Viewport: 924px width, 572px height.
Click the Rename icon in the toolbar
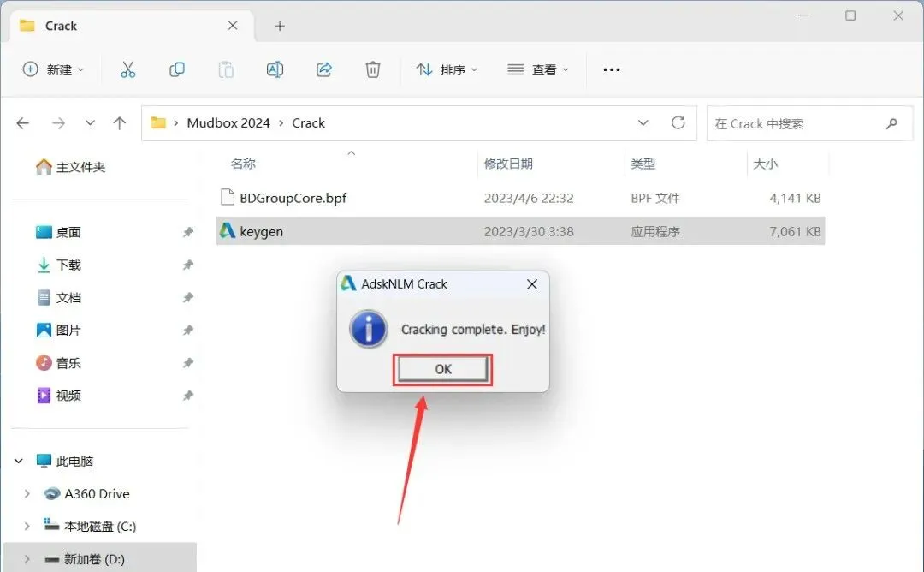tap(275, 69)
